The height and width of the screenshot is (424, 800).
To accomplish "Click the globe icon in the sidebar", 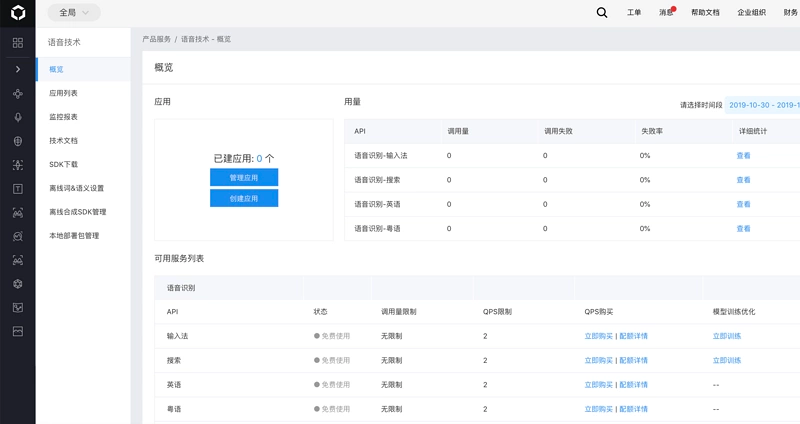I will [18, 141].
